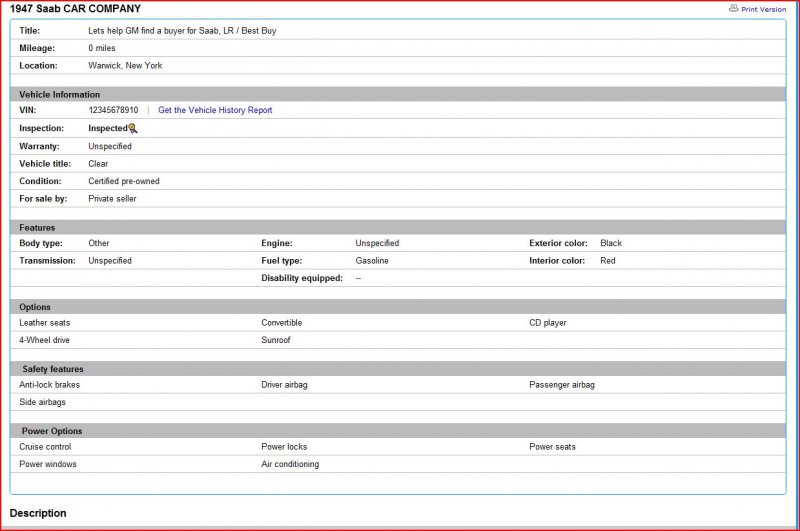Viewport: 800px width, 531px height.
Task: Click the Disability equipped label
Action: pyautogui.click(x=302, y=279)
